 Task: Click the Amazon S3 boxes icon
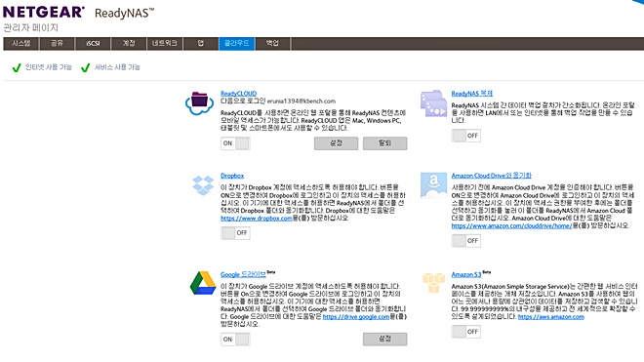click(x=433, y=283)
